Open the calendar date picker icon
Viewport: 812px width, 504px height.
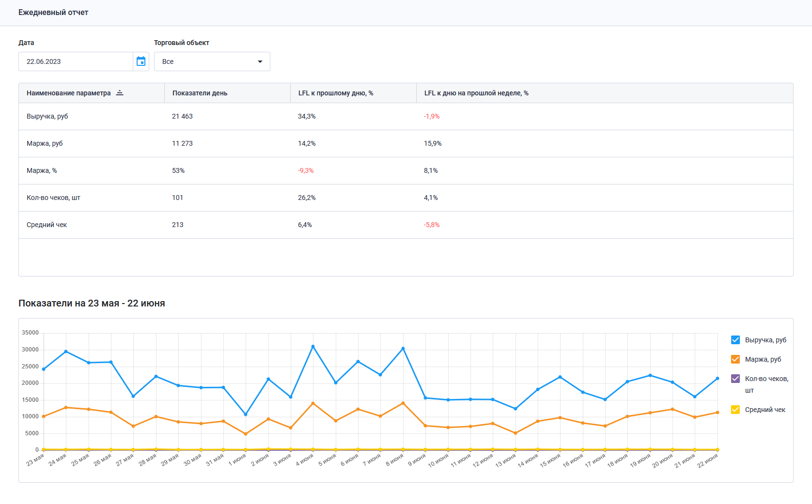(x=141, y=61)
